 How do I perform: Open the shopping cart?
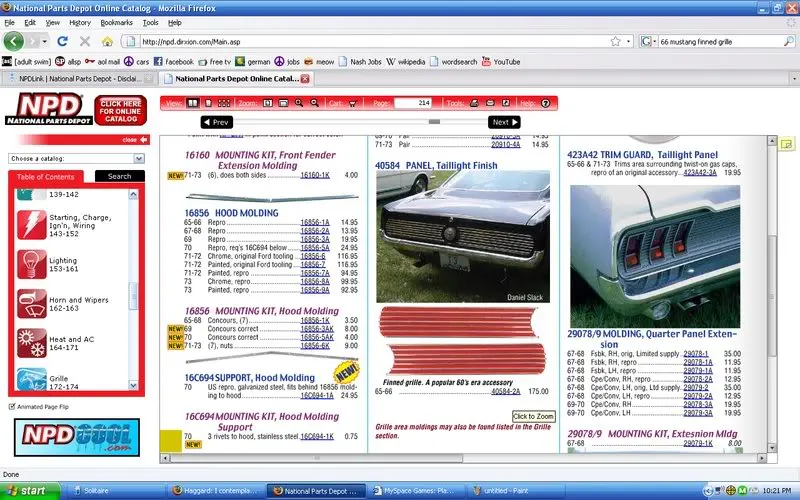(x=353, y=103)
